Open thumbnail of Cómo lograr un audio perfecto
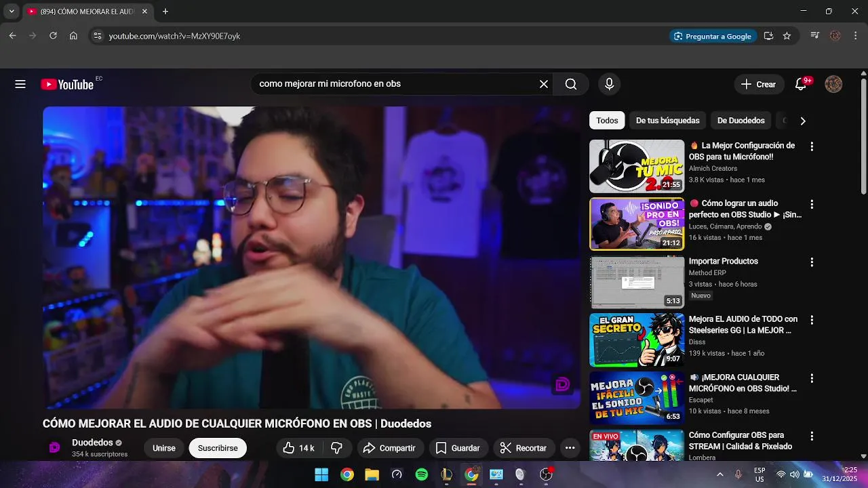The width and height of the screenshot is (868, 488). (x=637, y=224)
